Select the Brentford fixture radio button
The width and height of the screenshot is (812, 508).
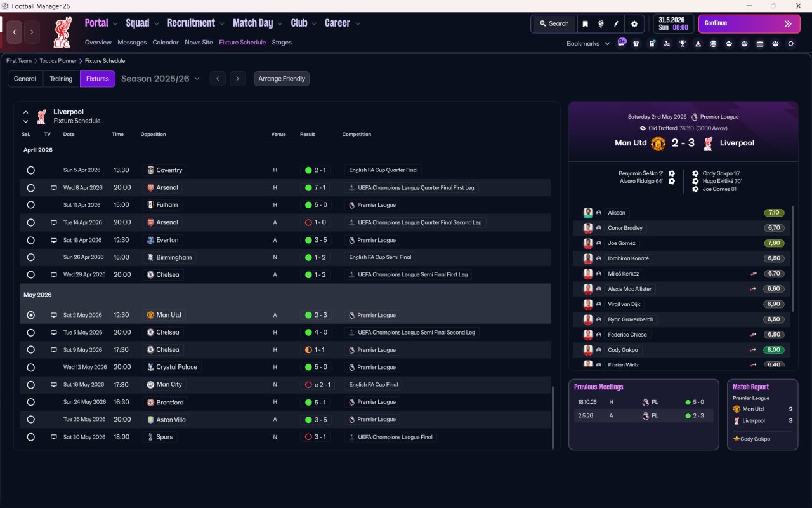click(31, 402)
